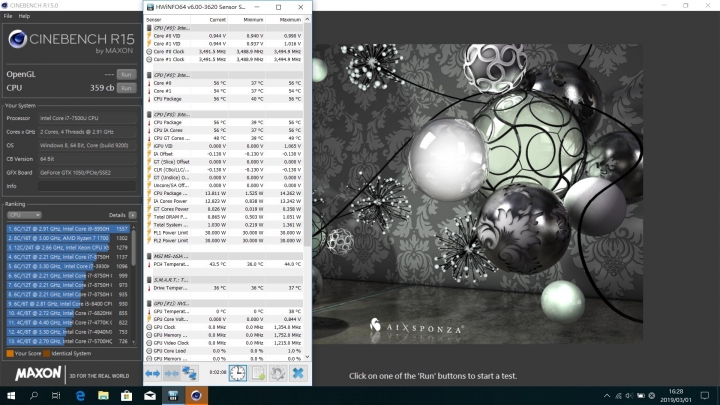Open File Explorer from the taskbar
The image size is (720, 405).
(103, 395)
